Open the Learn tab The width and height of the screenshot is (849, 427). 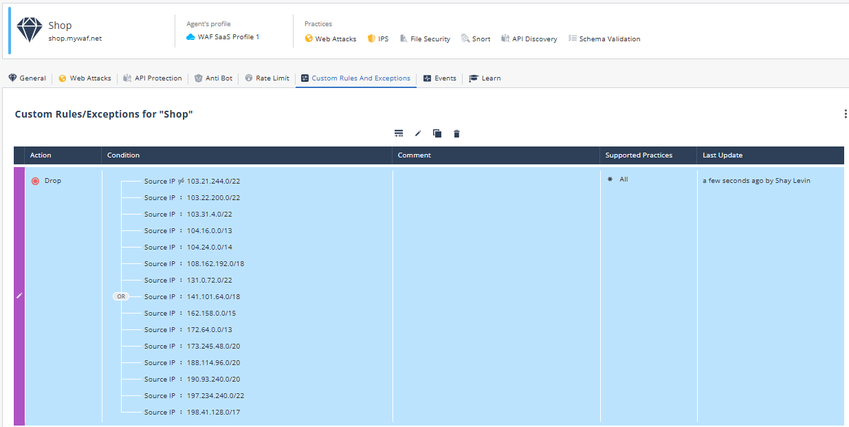coord(485,78)
